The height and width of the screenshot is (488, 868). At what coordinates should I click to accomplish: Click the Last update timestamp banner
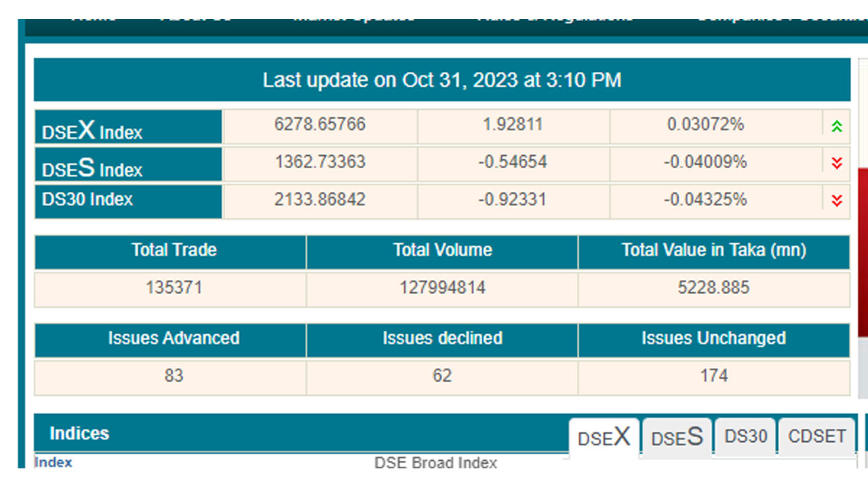441,80
